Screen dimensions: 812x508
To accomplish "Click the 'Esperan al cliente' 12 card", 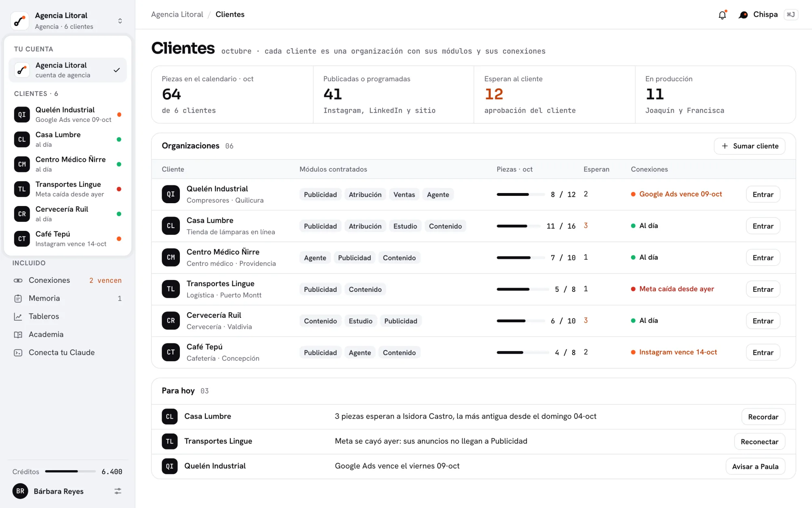I will [x=554, y=95].
